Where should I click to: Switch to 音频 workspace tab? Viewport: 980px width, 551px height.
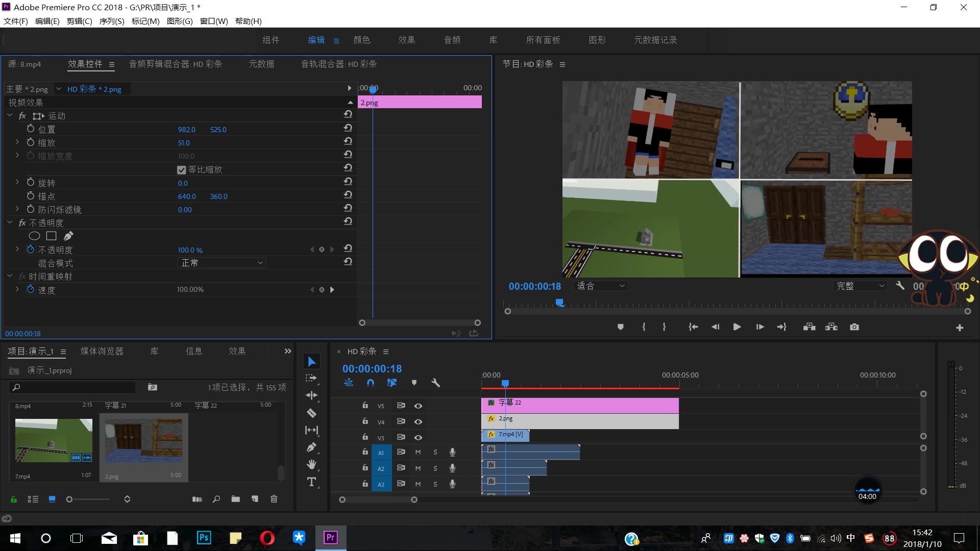[x=452, y=40]
